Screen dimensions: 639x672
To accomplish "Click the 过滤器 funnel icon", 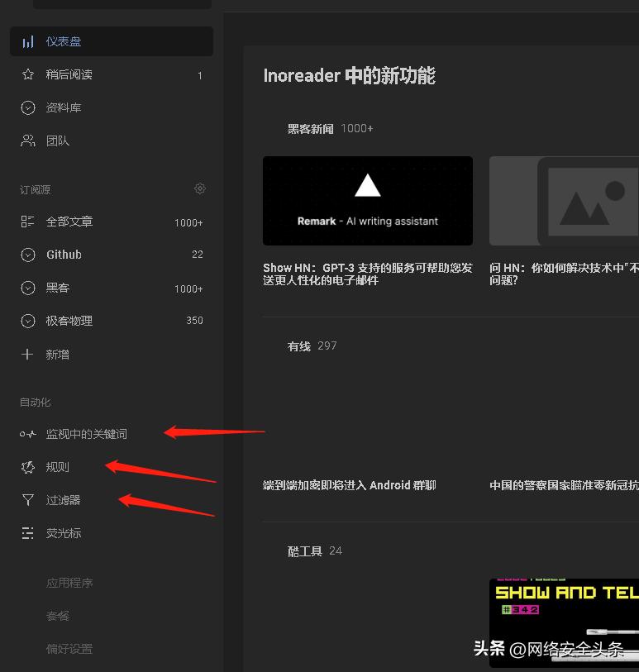I will point(28,500).
